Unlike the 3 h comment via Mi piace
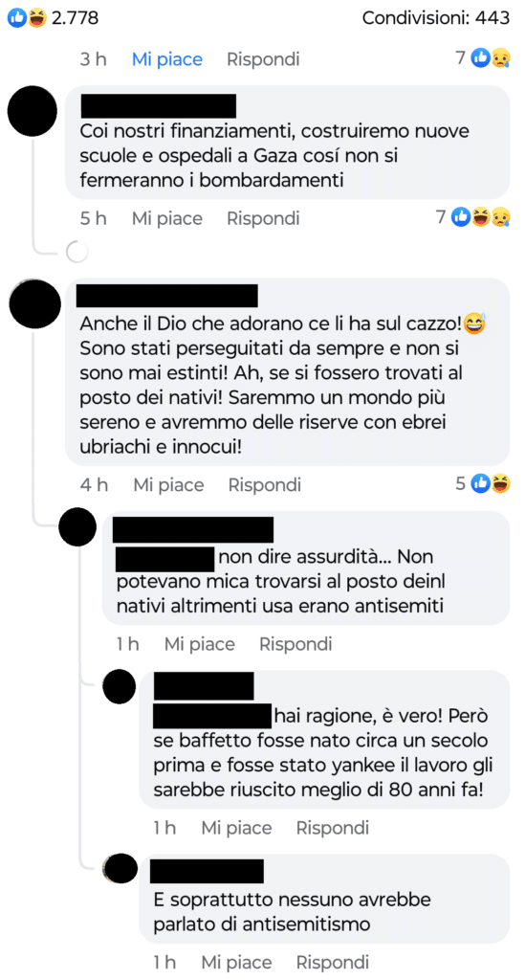The image size is (525, 980). coord(167,59)
